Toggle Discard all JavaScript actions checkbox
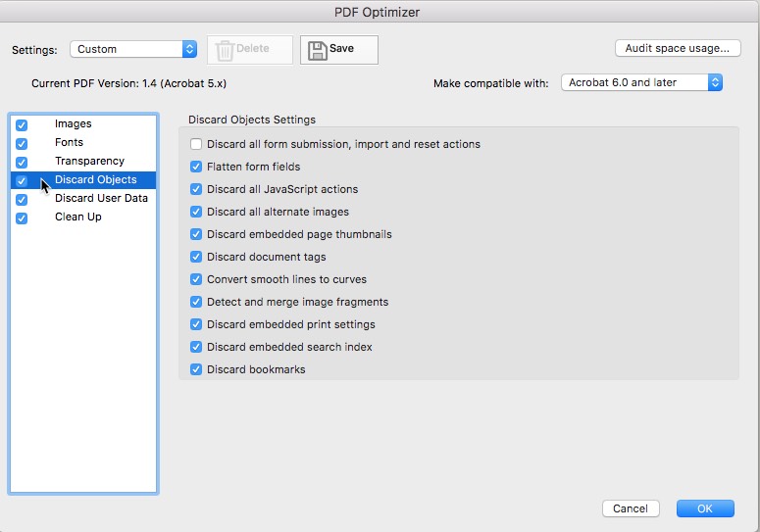This screenshot has height=532, width=760. pos(196,189)
